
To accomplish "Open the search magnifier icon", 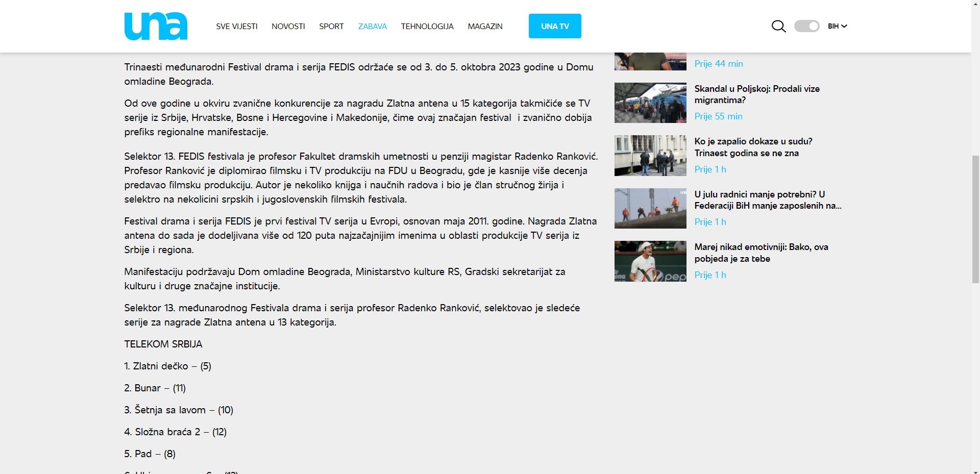I will pyautogui.click(x=778, y=26).
